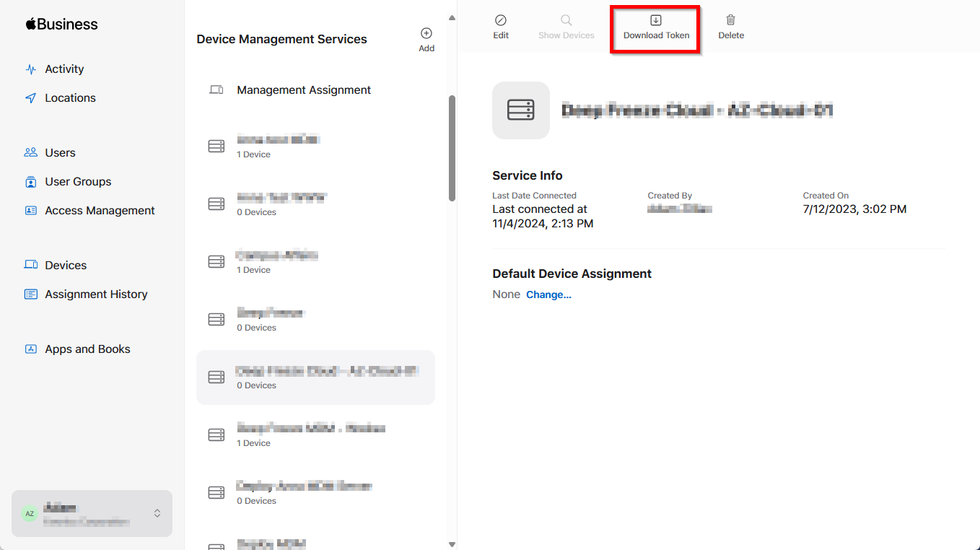Select the first server with 1 Device
This screenshot has width=980, height=550.
[x=315, y=147]
